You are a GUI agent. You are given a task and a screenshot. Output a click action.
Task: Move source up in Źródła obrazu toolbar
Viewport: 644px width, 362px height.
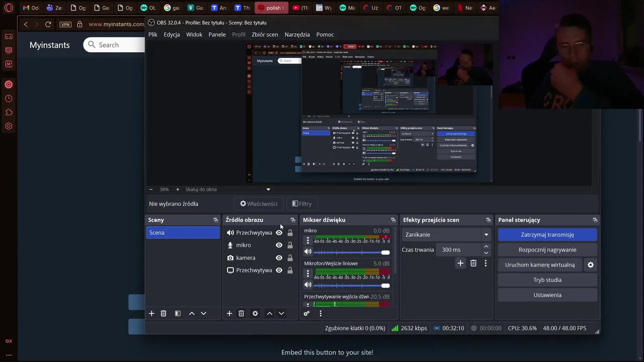click(x=270, y=313)
